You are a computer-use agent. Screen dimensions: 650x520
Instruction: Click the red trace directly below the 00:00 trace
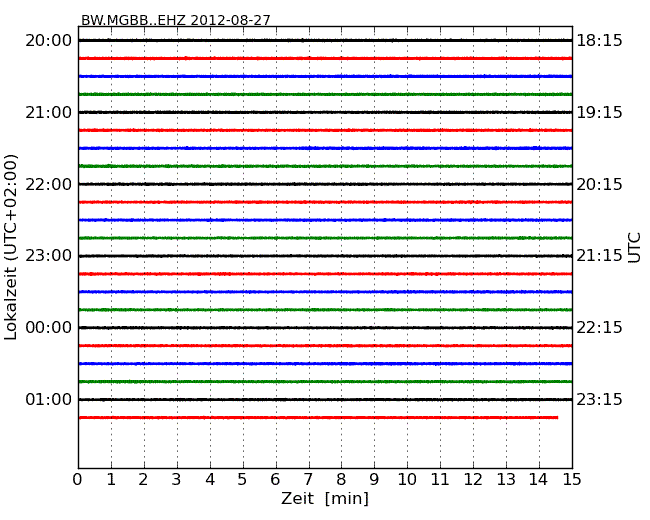[x=325, y=345]
